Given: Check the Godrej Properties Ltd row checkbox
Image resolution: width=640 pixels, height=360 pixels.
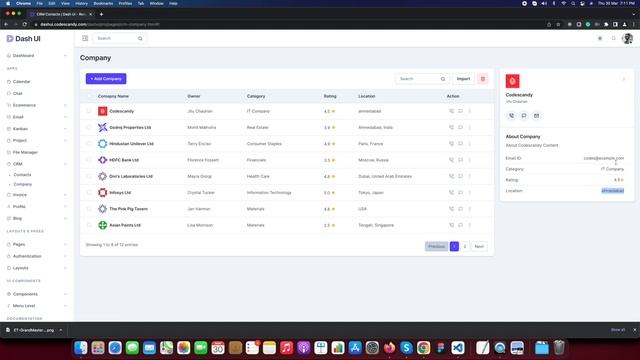Looking at the screenshot, I should (x=89, y=127).
